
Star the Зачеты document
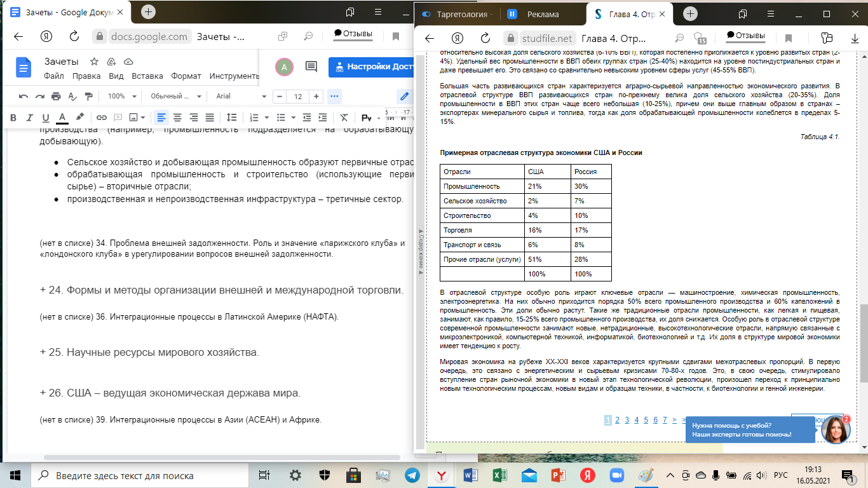[94, 62]
